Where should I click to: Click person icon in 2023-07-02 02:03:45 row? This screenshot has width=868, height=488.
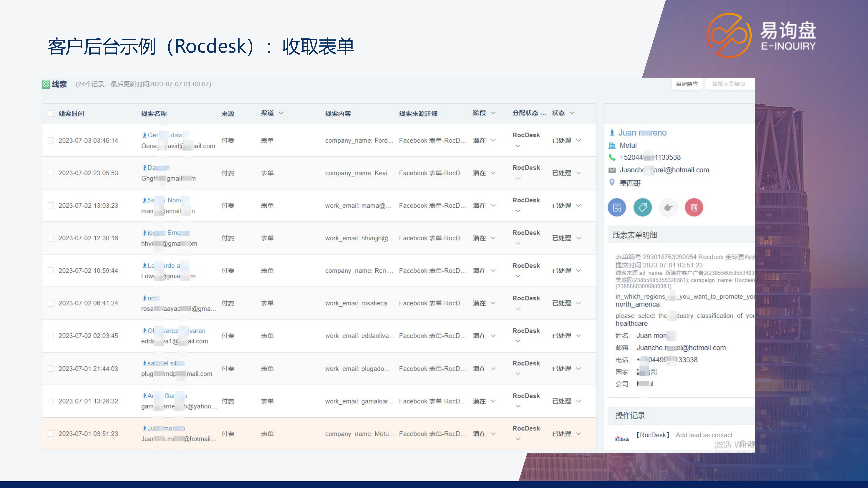(x=144, y=331)
